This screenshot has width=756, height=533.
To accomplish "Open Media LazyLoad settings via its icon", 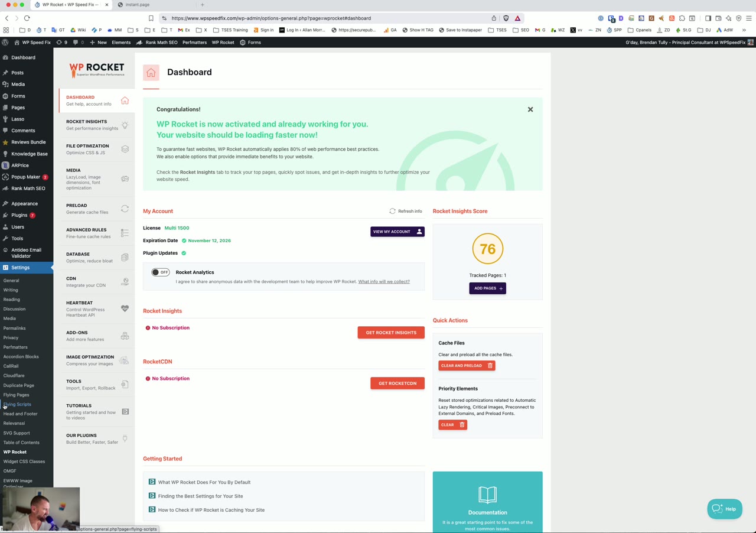I will [125, 178].
